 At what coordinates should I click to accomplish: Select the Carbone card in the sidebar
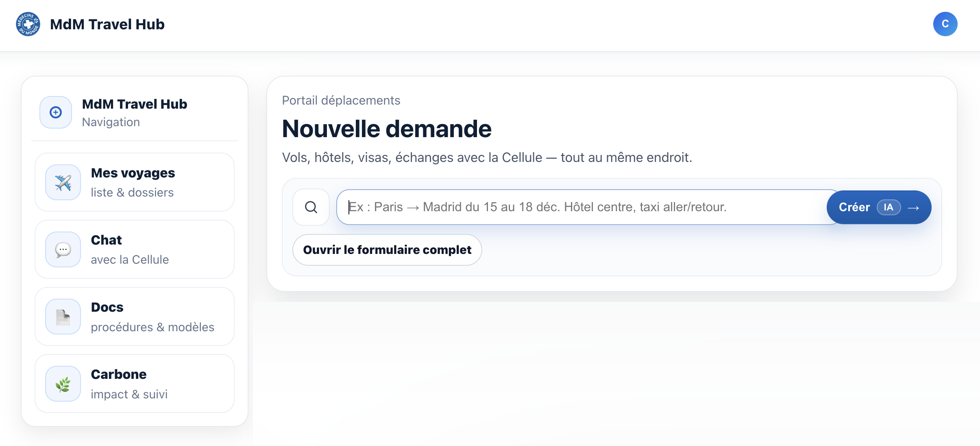(135, 383)
